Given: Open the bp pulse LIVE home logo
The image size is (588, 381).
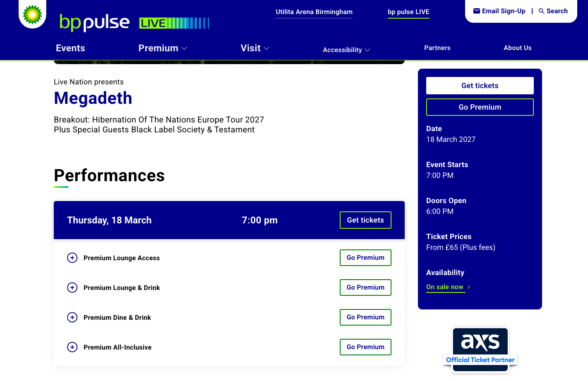Looking at the screenshot, I should (x=134, y=22).
